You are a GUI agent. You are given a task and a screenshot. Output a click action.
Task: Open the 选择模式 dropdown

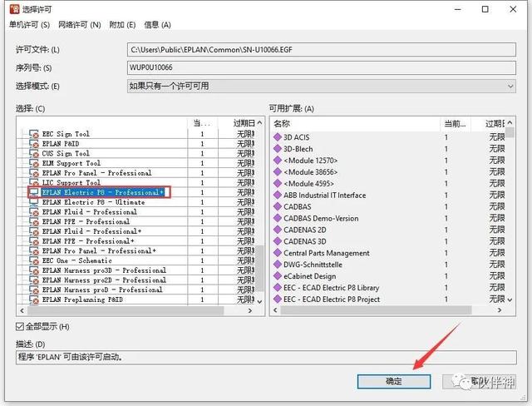coord(322,87)
